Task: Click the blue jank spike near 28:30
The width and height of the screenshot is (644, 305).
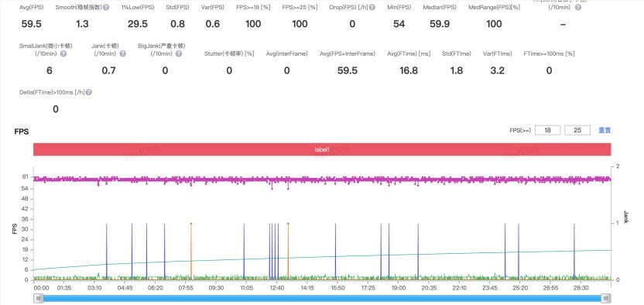Action: click(x=574, y=252)
